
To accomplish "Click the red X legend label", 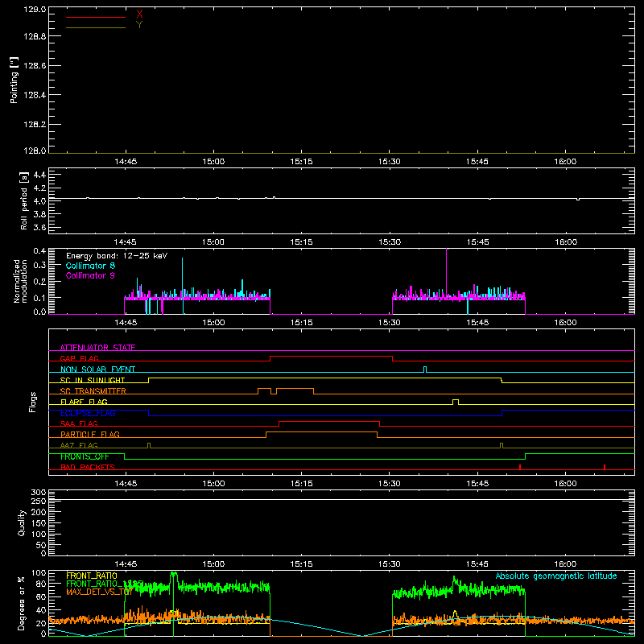I will click(139, 14).
